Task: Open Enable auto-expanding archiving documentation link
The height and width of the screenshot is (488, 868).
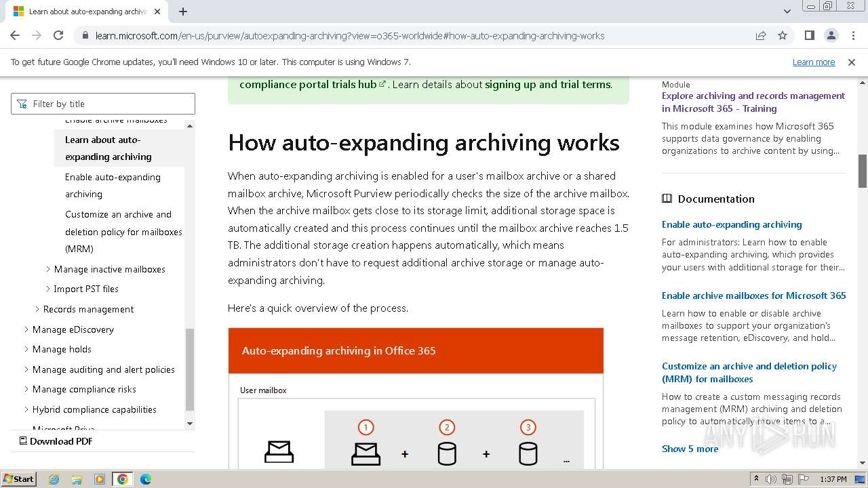Action: [x=732, y=224]
